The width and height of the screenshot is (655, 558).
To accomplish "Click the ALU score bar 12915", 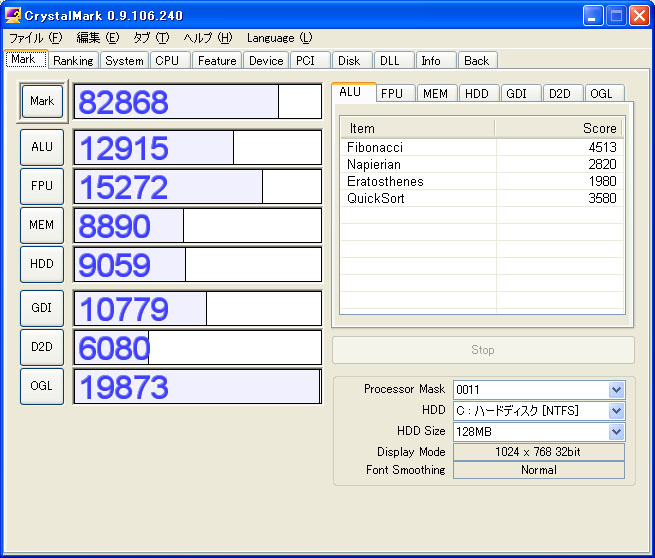I will pyautogui.click(x=198, y=147).
